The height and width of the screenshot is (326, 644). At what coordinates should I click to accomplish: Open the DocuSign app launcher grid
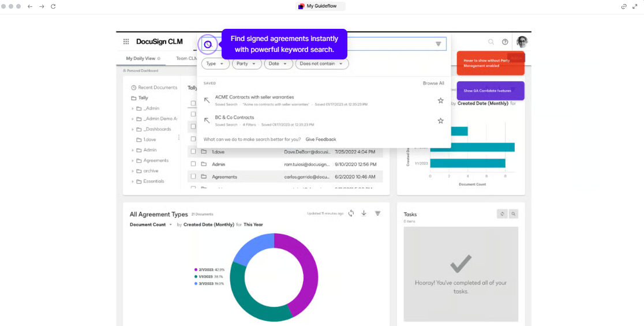[126, 42]
